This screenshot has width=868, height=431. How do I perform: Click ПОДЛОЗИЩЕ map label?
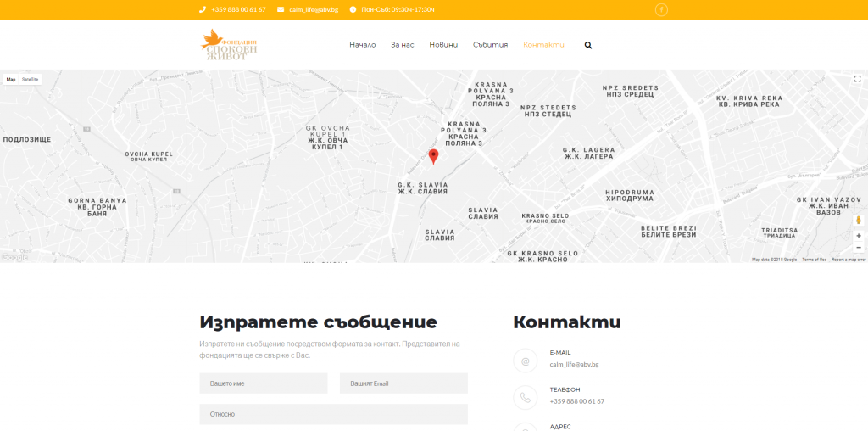click(x=27, y=140)
